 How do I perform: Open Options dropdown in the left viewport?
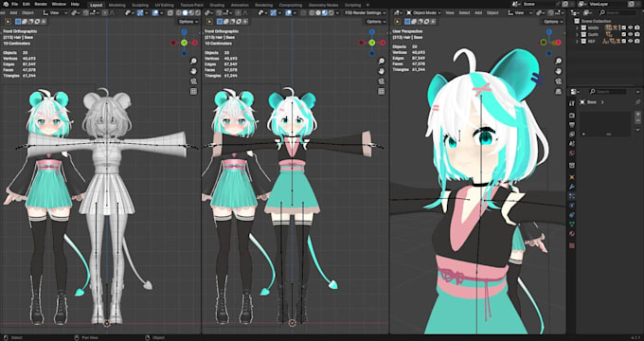tap(188, 22)
